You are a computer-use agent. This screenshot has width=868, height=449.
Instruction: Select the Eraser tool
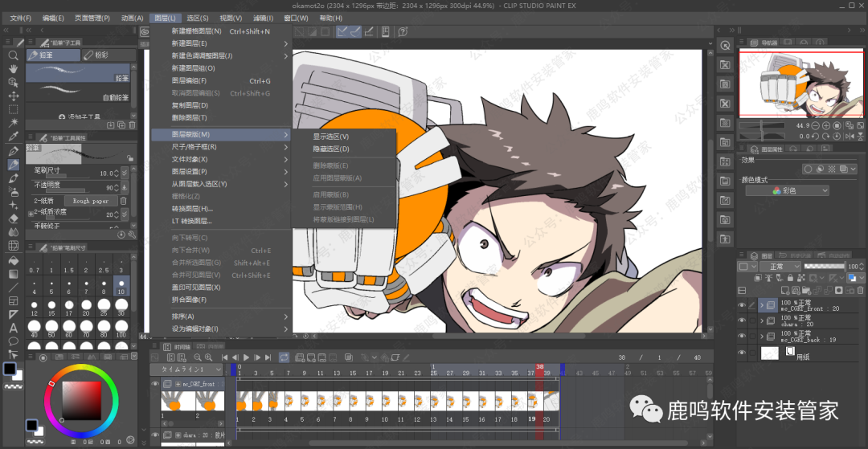13,218
